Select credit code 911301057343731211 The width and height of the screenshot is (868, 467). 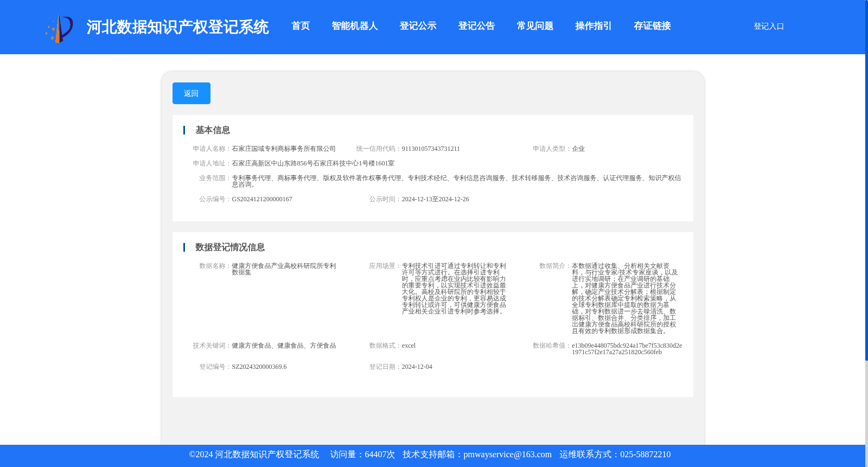point(431,149)
